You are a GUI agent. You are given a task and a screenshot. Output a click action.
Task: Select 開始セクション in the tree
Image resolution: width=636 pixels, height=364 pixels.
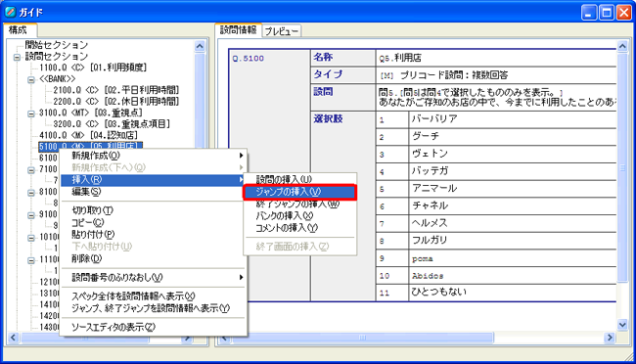click(x=56, y=45)
